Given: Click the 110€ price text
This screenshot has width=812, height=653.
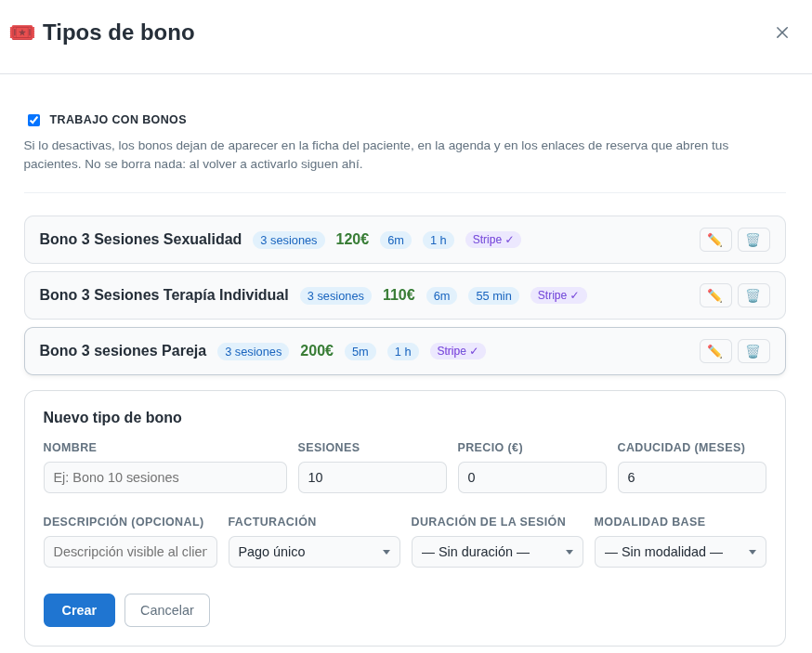Looking at the screenshot, I should point(399,295).
